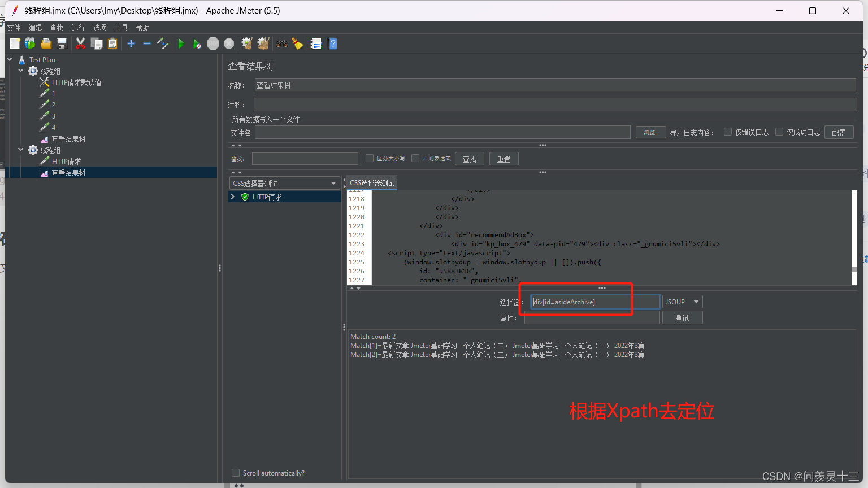Click the 文件名 input field

point(442,132)
